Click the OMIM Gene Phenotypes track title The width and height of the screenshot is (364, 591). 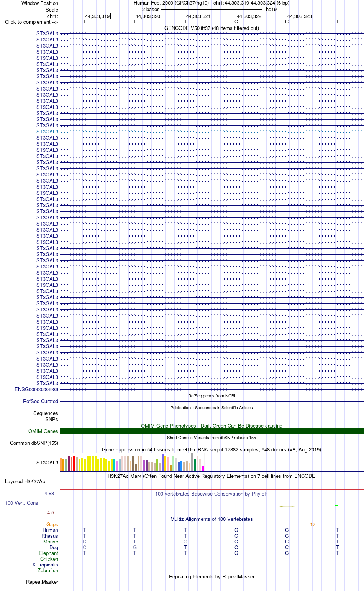(x=212, y=426)
